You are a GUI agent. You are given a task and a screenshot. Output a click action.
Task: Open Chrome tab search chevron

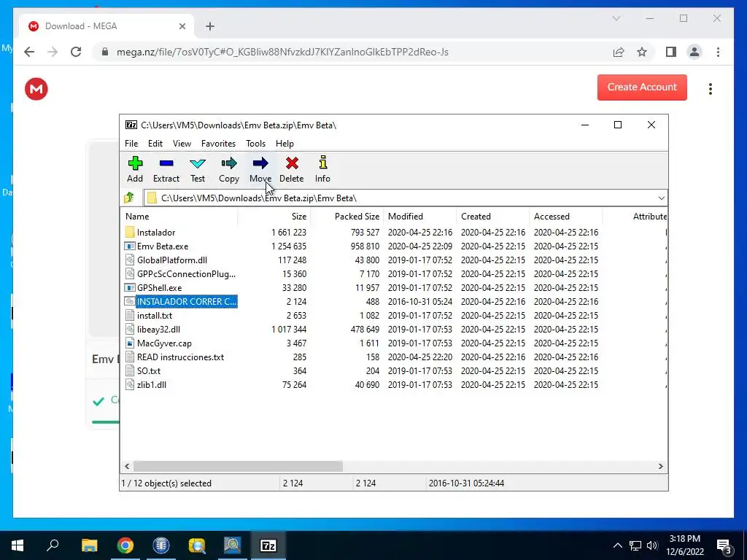616,18
